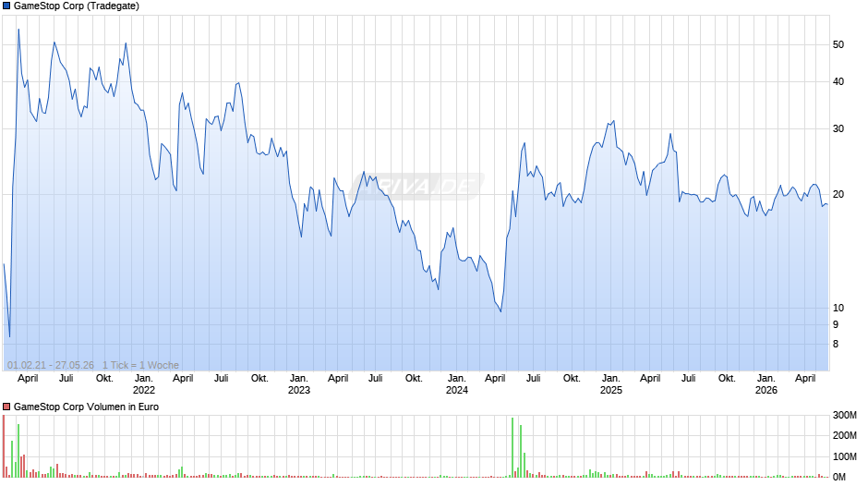The image size is (868, 486).
Task: Click the 'Jan. 2026' time axis label
Action: (766, 384)
